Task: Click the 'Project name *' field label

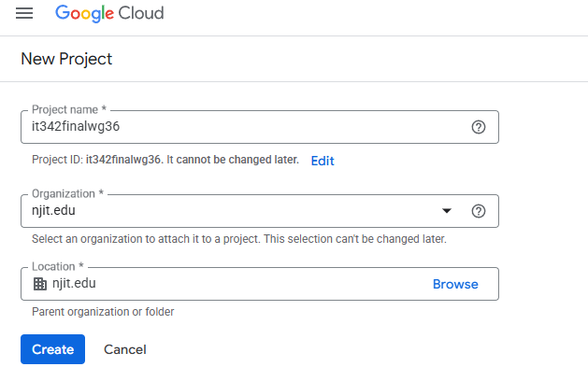Action: [70, 110]
